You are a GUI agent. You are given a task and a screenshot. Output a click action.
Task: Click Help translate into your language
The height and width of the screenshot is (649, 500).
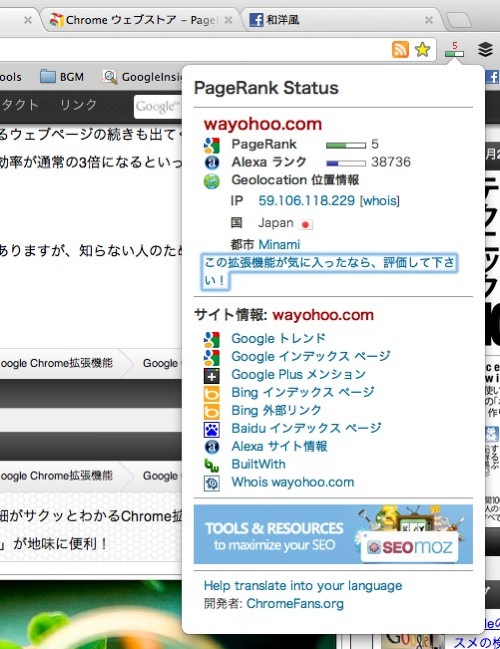[x=303, y=586]
